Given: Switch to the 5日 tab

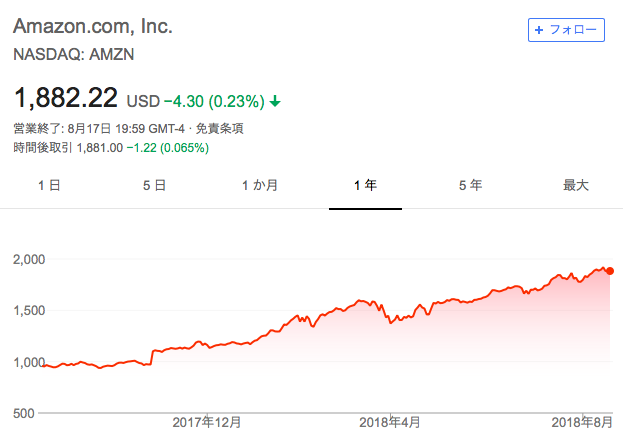Looking at the screenshot, I should [154, 185].
